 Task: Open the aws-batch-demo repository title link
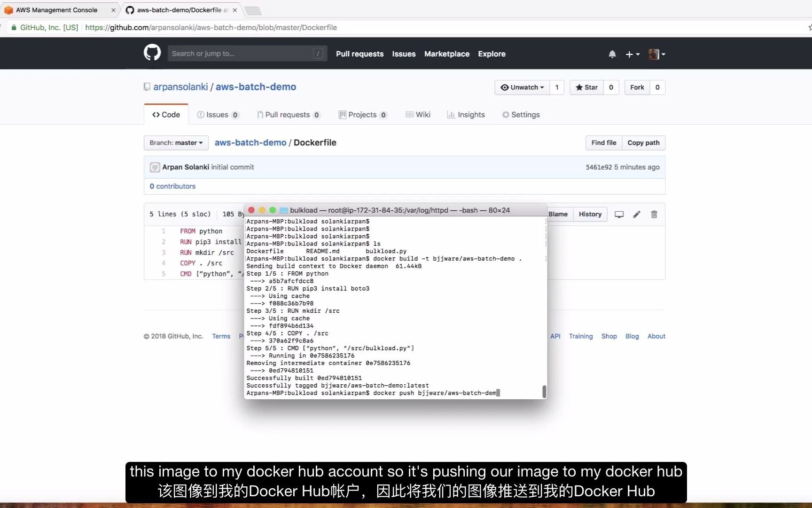tap(256, 87)
